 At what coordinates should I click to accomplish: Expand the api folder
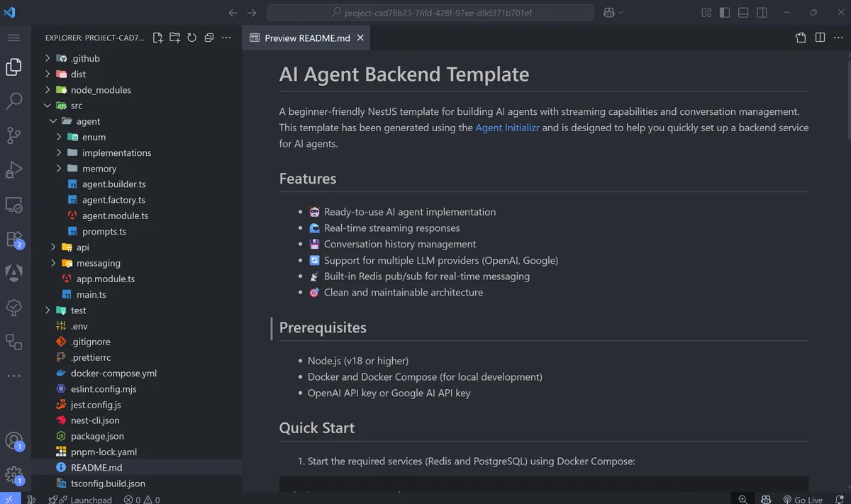tap(53, 247)
